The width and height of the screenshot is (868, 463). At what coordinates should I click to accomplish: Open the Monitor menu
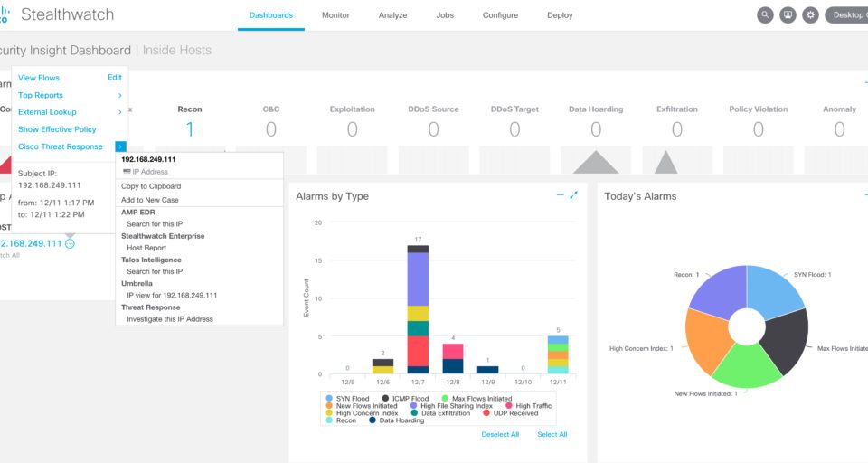point(335,15)
